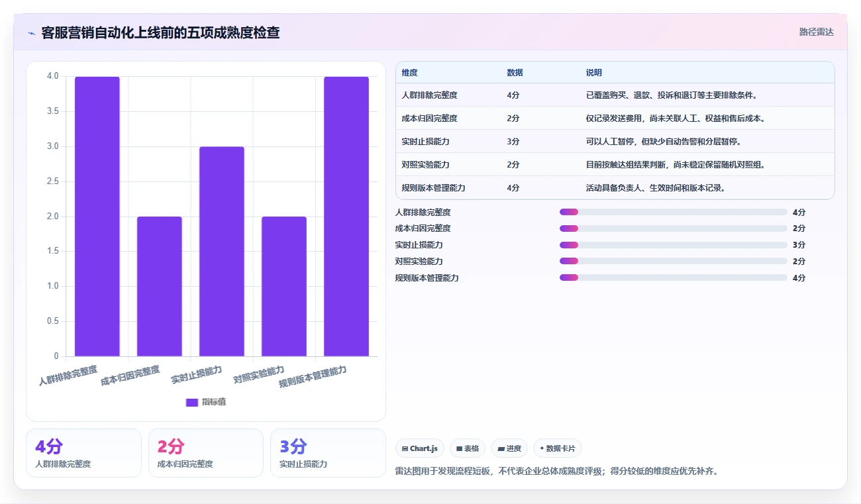Click the description 仅记录发送费用,尚未关联人工、权益和售后成本。

click(x=676, y=119)
